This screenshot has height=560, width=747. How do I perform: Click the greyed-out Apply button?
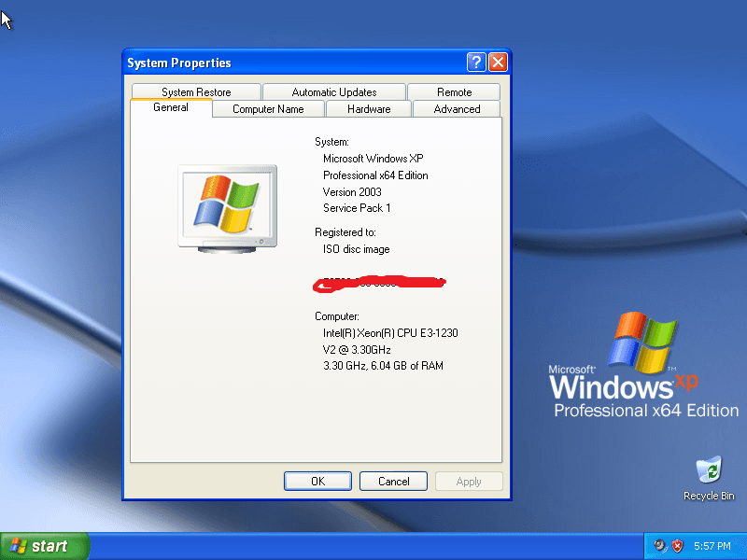pyautogui.click(x=469, y=482)
